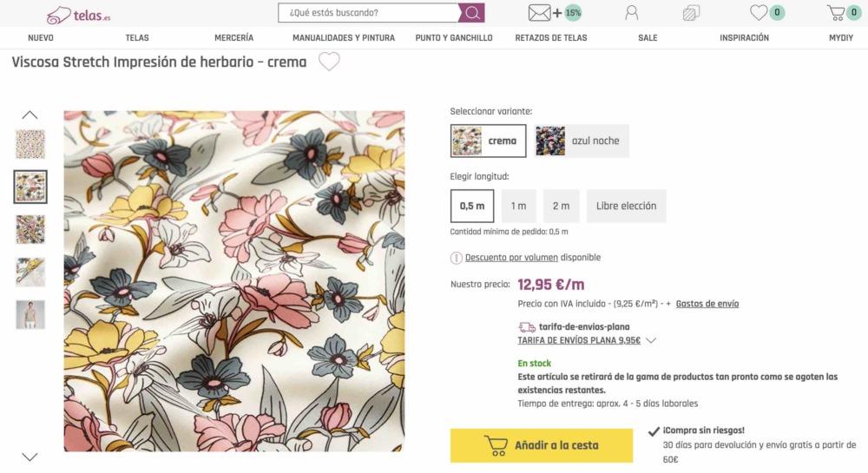The width and height of the screenshot is (868, 473).
Task: Click the magnifier search button
Action: click(472, 13)
